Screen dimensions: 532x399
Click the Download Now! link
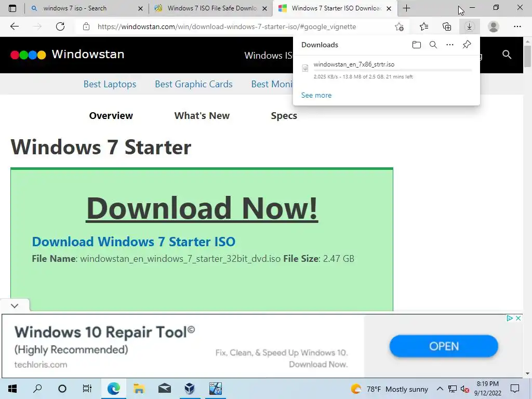[202, 208]
